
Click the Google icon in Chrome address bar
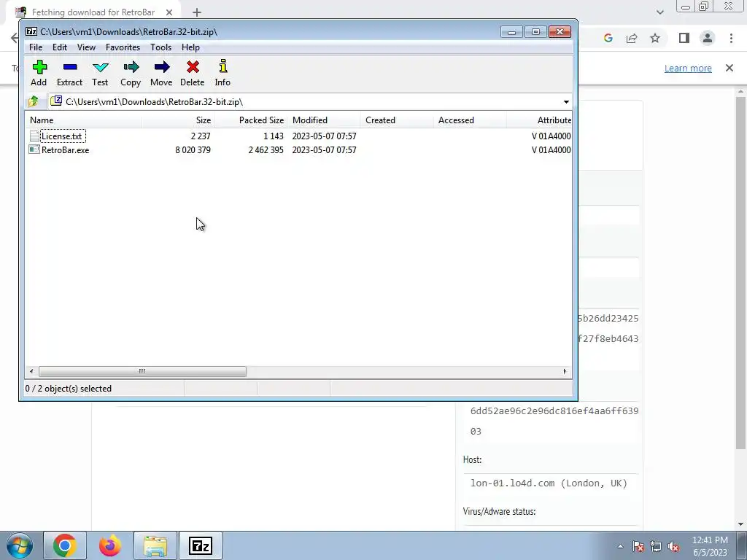[x=608, y=38]
